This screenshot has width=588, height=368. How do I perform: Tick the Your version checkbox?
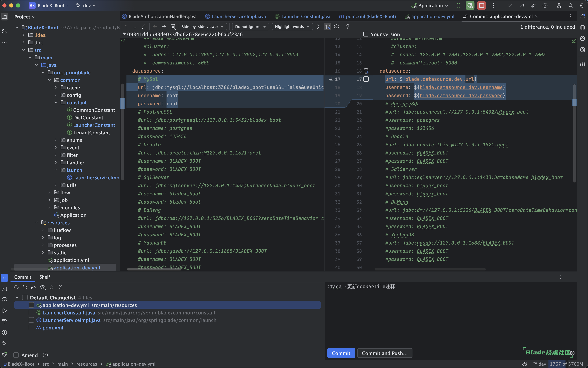click(x=366, y=34)
